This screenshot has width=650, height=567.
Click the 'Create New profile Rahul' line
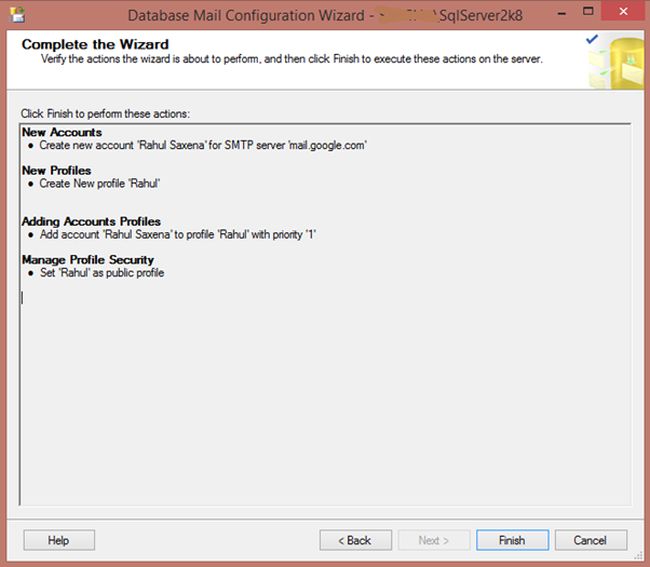tap(100, 184)
